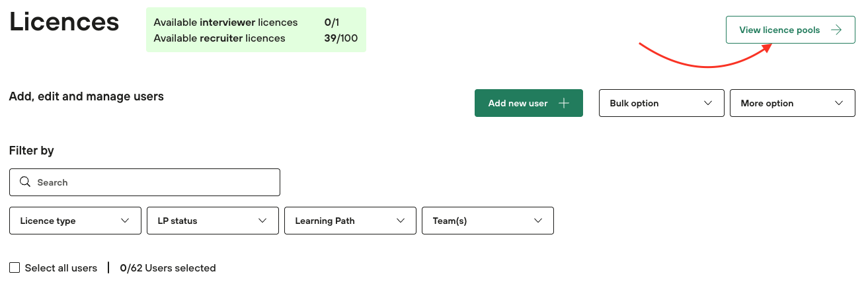Click the green available licences summary box

(256, 30)
